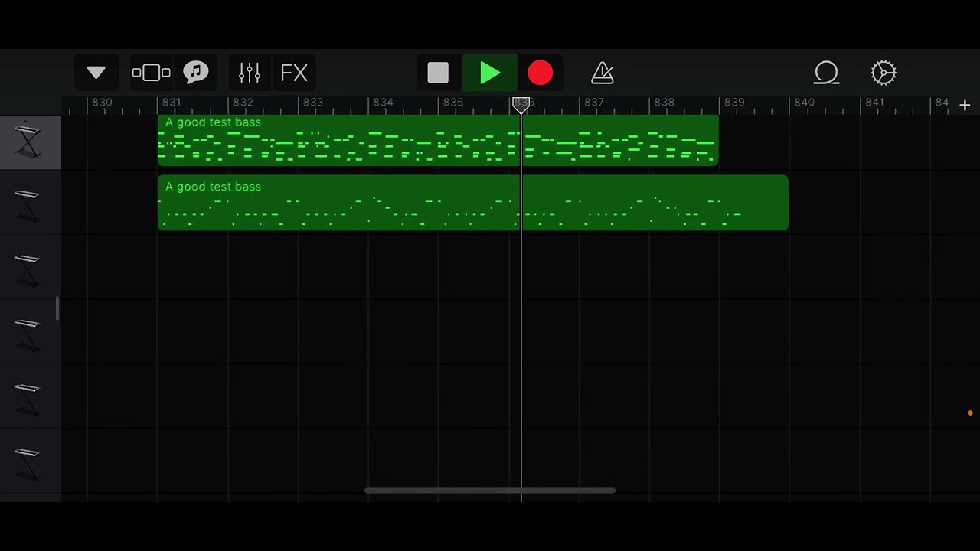980x551 pixels.
Task: Jump to bar 834 on the ruler
Action: point(383,103)
